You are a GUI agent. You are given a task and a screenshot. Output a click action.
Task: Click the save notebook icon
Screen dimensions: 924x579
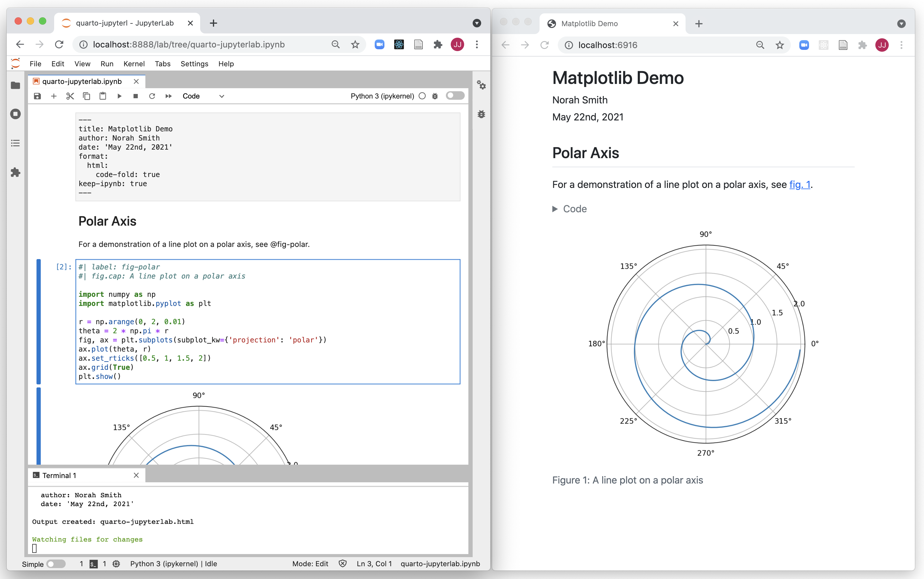[38, 95]
